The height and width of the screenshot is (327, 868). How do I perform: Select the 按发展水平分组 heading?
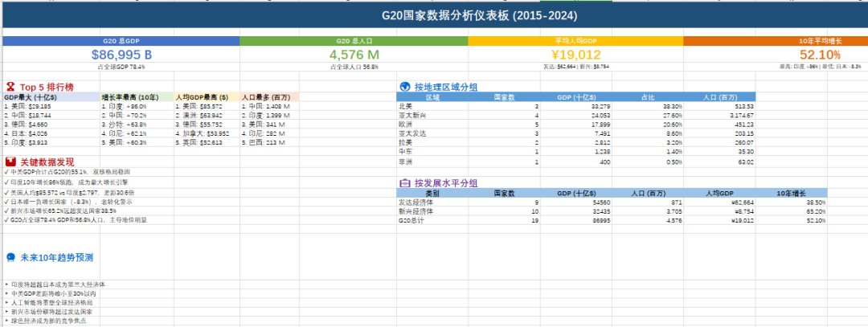coord(445,182)
